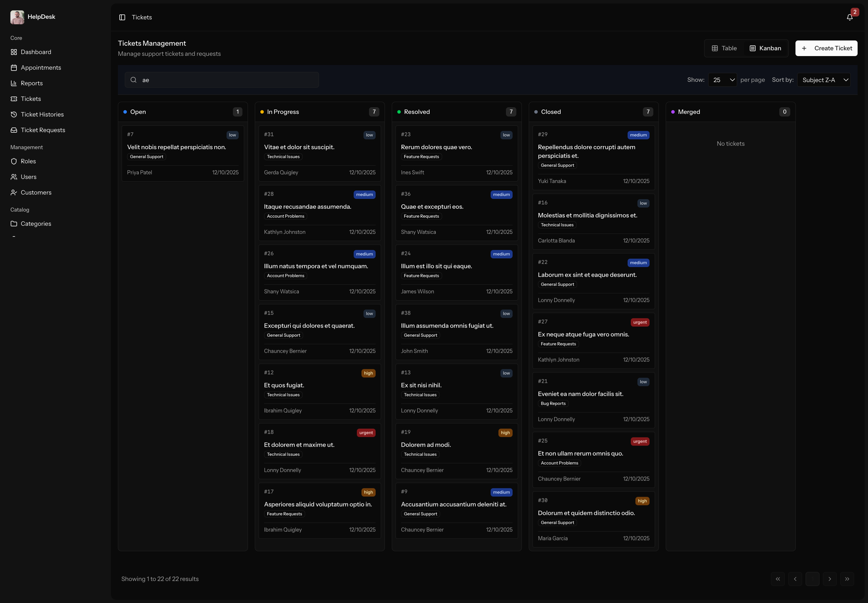This screenshot has height=603, width=868.
Task: Toggle the sidebar panel icon
Action: pos(122,17)
